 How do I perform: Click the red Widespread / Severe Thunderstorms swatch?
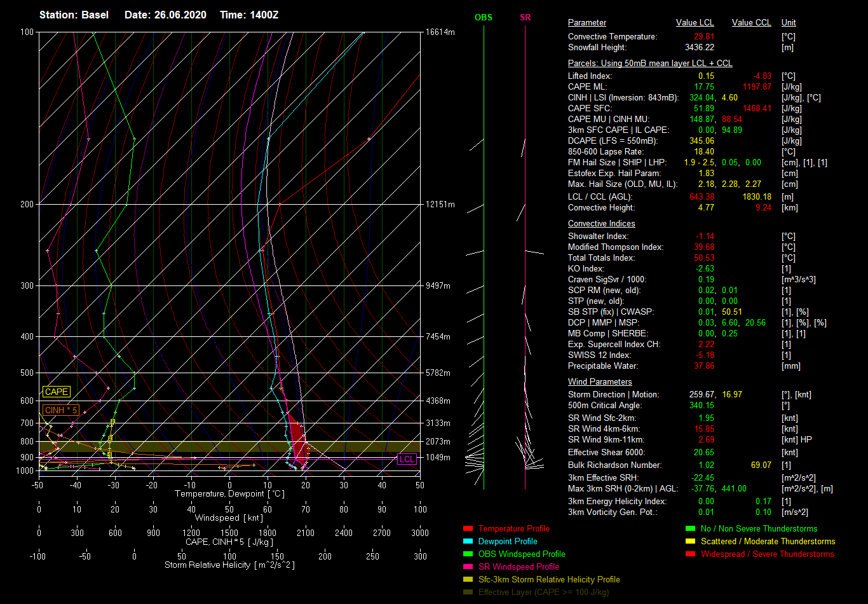click(691, 554)
